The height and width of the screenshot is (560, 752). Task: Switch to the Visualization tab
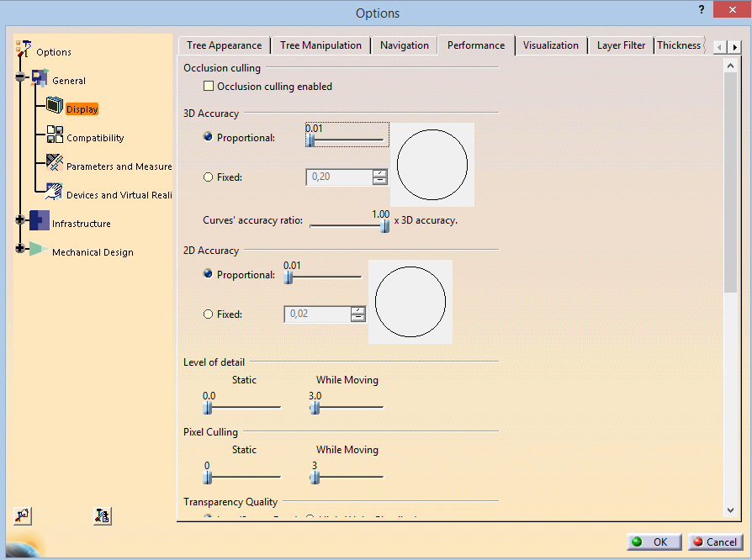click(x=551, y=45)
